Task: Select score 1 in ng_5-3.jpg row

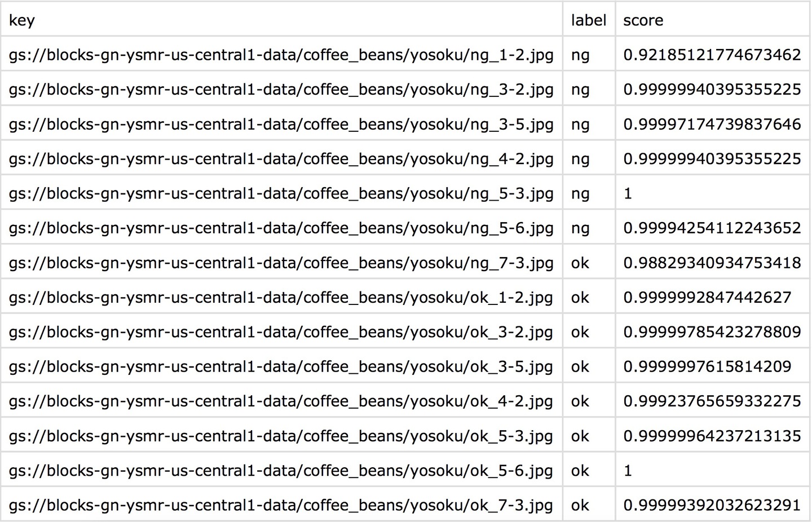Action: pos(628,193)
